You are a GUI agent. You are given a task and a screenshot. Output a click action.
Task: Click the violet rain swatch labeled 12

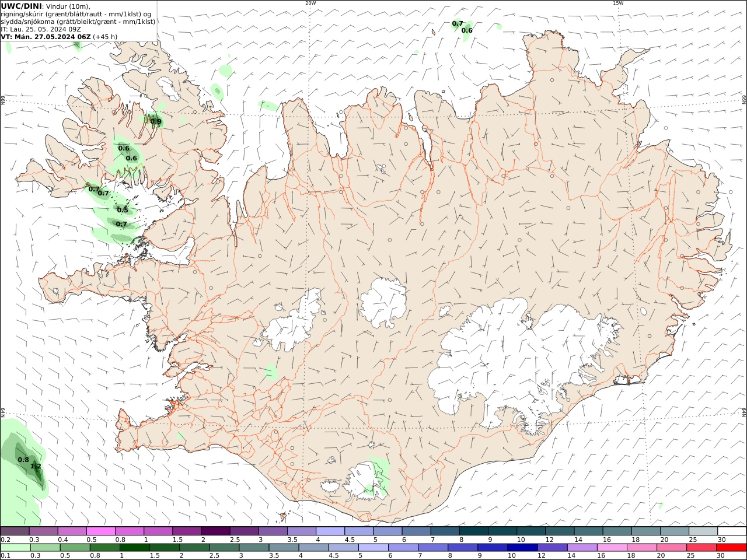tap(552, 547)
